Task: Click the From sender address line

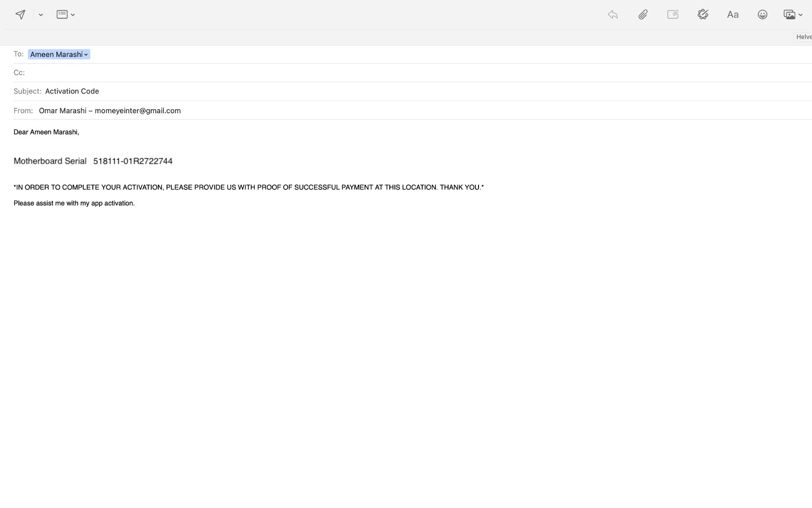Action: (109, 110)
